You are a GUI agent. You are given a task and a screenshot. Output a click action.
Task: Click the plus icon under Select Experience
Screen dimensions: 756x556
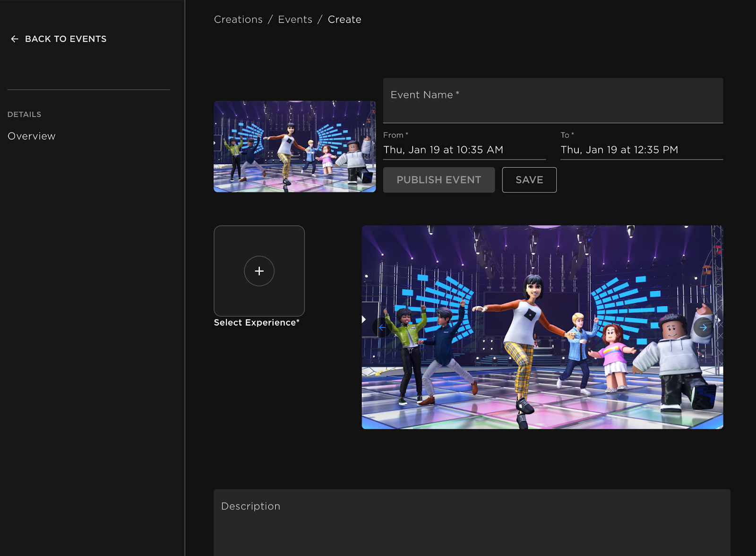point(259,271)
